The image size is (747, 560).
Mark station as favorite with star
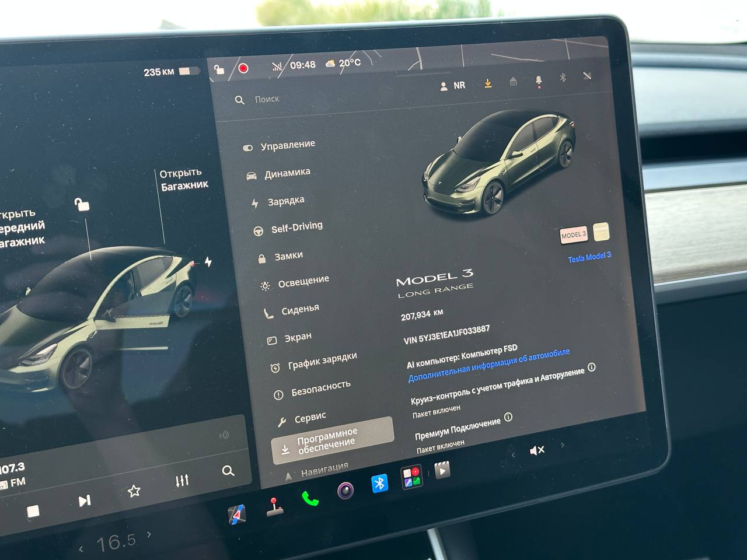tap(134, 491)
